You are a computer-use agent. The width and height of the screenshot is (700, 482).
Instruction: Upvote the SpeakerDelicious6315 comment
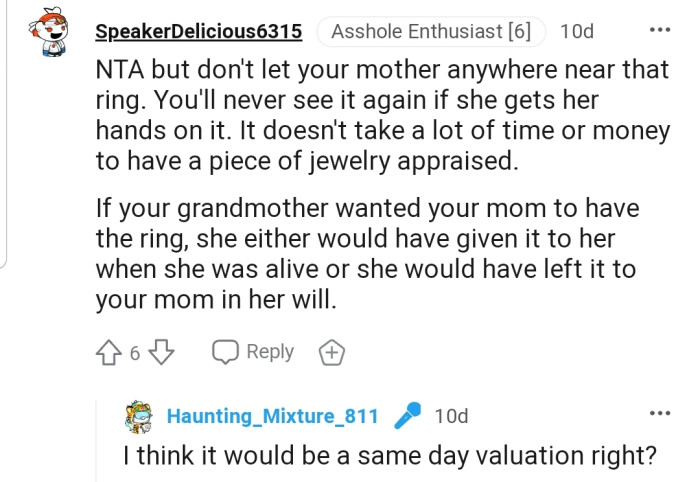[x=108, y=352]
